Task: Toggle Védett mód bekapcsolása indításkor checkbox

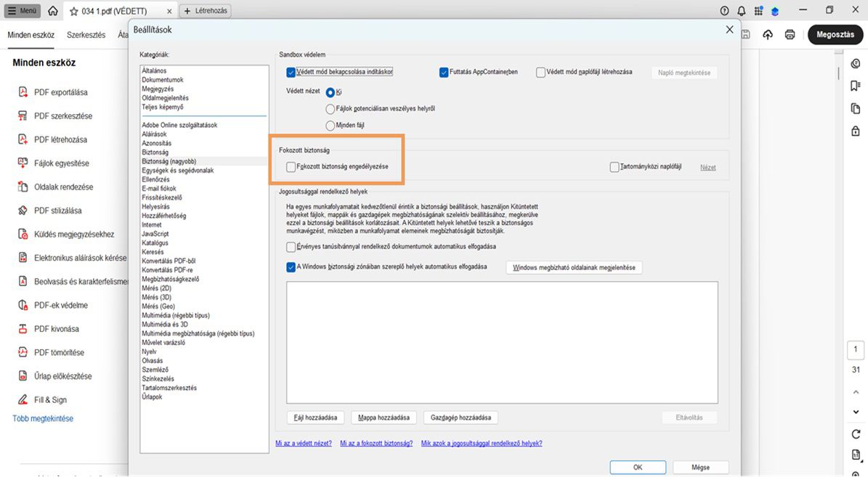Action: (x=291, y=73)
